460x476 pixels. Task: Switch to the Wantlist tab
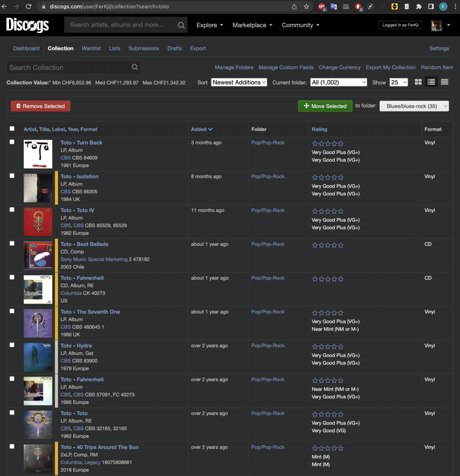(x=91, y=48)
